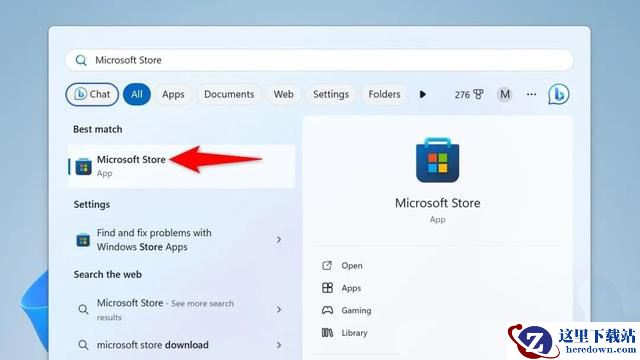Click search icon beside microsoft store download

[83, 345]
